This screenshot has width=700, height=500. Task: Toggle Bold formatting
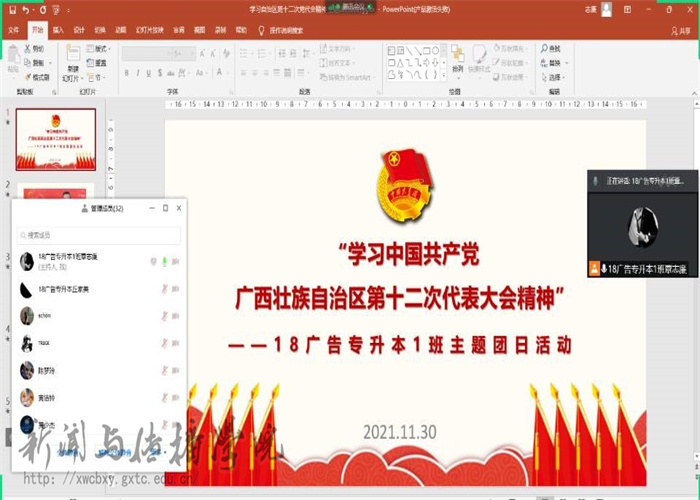(x=127, y=73)
